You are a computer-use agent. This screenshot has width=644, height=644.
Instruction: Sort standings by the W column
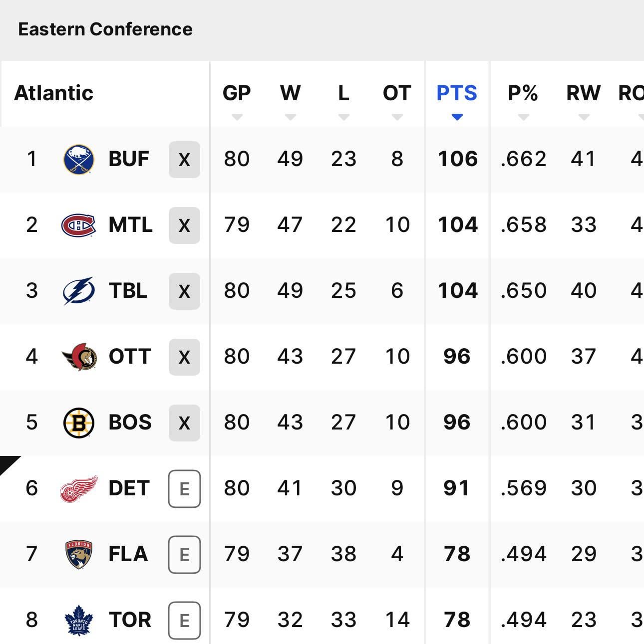(x=290, y=94)
